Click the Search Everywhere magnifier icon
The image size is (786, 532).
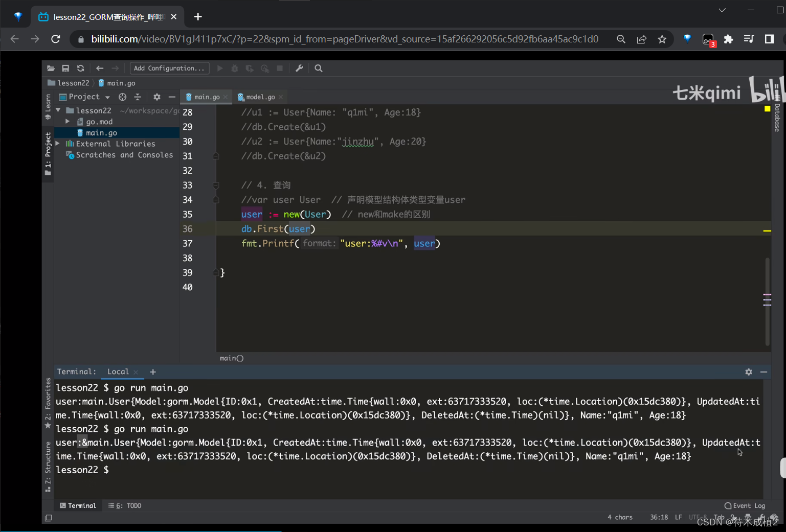319,68
